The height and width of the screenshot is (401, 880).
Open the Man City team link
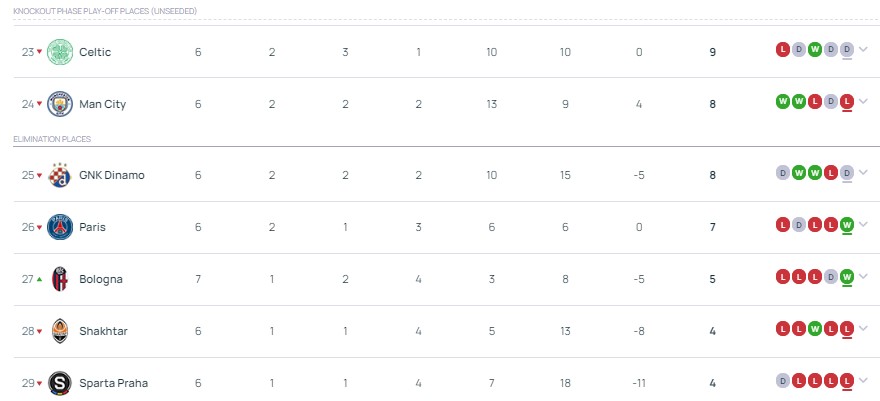pos(102,104)
